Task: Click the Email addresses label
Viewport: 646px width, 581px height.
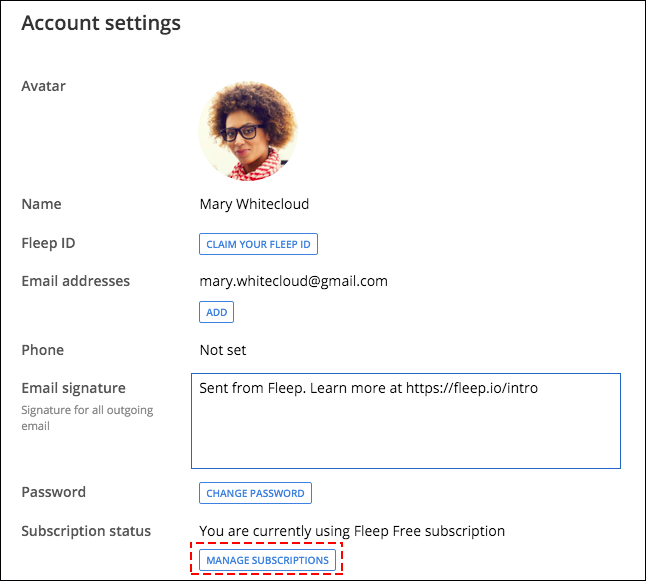Action: 75,281
